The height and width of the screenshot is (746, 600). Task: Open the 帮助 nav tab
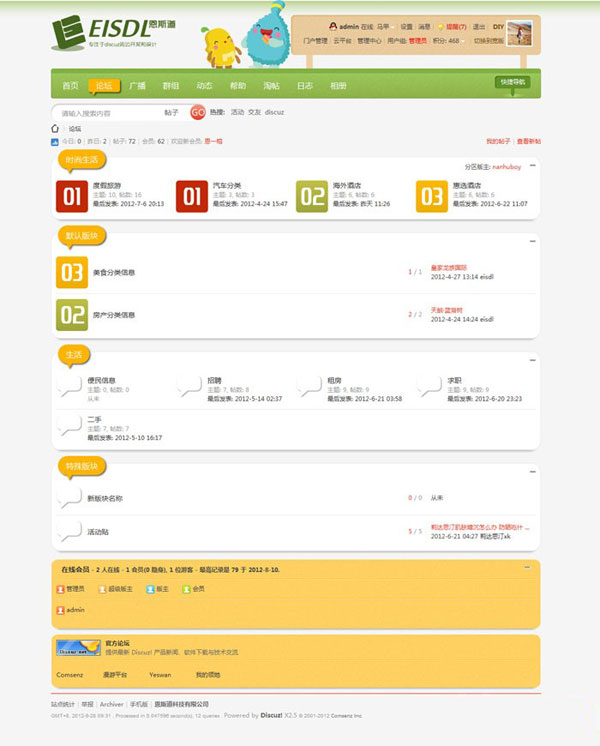pyautogui.click(x=238, y=86)
